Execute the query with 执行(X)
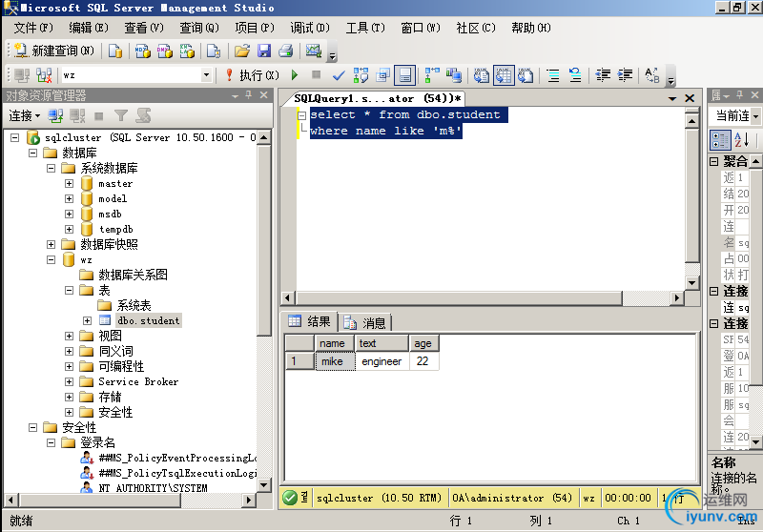This screenshot has width=763, height=532. [252, 75]
